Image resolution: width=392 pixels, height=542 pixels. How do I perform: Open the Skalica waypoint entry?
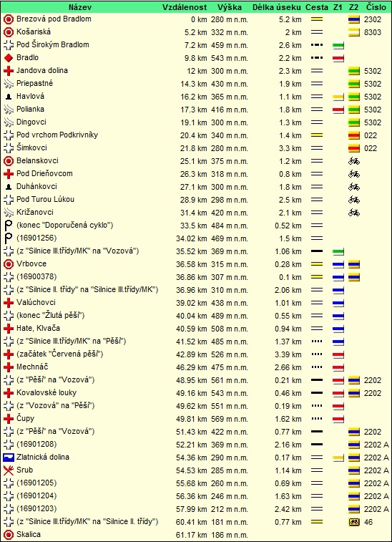[29, 534]
